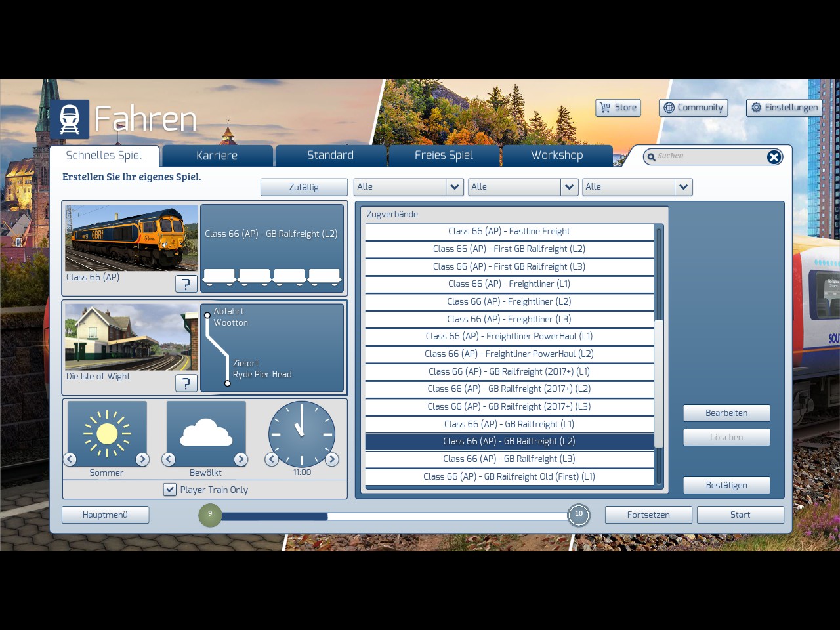Select Class 66 (AP) - Freightliner (L2)
The width and height of the screenshot is (840, 630).
pyautogui.click(x=509, y=301)
